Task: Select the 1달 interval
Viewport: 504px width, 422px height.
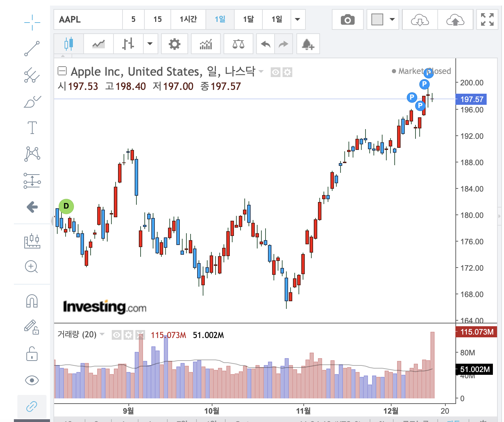Action: click(249, 19)
